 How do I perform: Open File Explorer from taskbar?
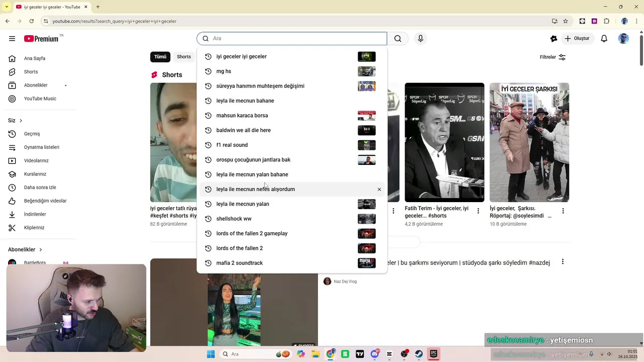tap(315, 354)
